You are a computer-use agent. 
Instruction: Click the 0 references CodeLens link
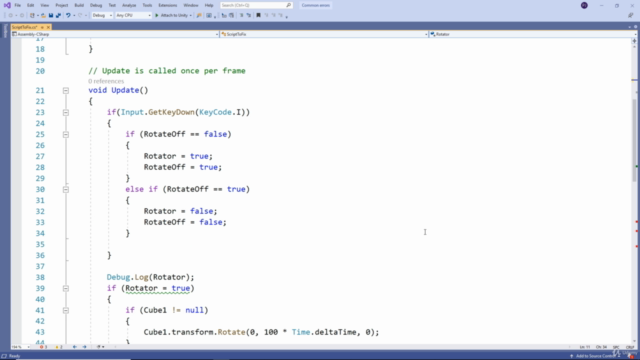(x=106, y=81)
